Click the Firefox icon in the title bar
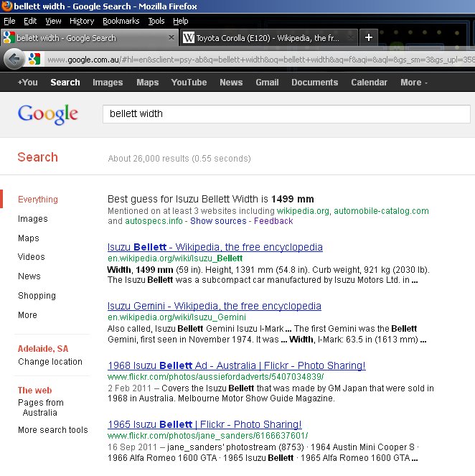475x476 pixels. (6, 6)
